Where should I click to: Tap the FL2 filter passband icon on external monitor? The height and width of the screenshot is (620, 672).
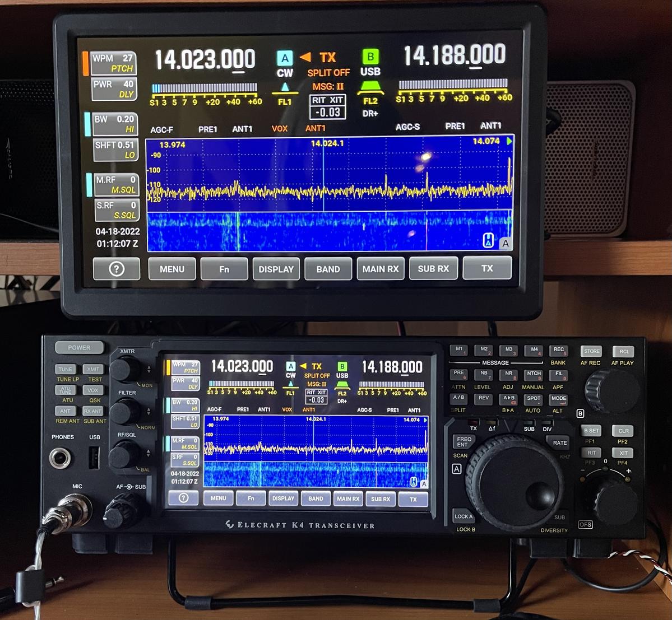pos(370,87)
